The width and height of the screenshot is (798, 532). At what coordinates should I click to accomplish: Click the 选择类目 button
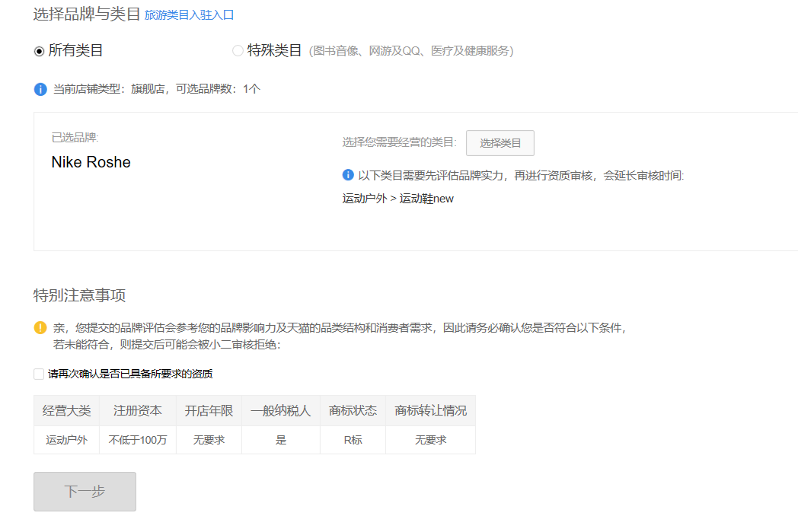click(x=500, y=142)
